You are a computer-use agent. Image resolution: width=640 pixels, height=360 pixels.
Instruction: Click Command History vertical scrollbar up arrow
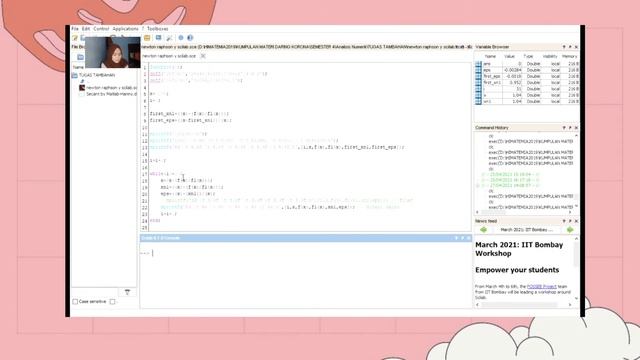[x=576, y=135]
